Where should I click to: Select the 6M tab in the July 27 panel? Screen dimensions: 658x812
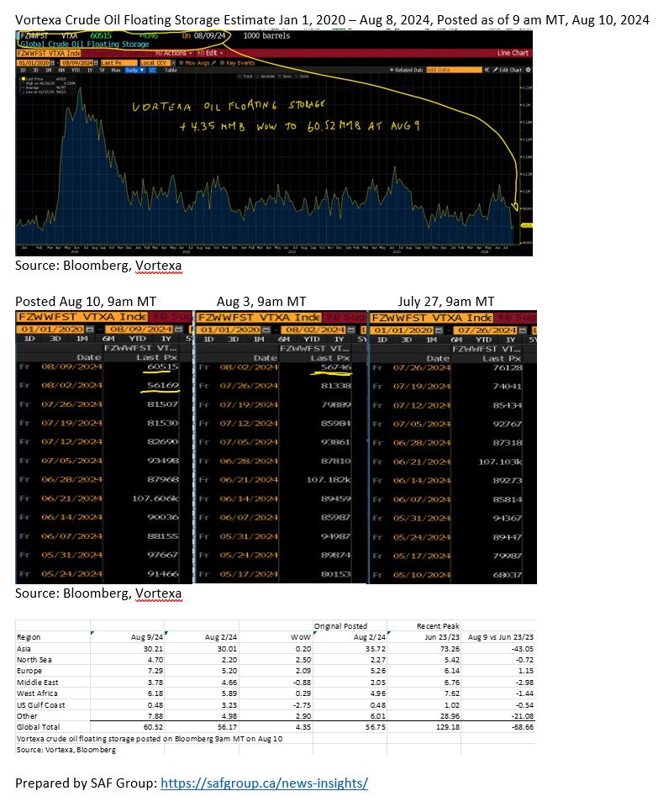click(x=456, y=340)
